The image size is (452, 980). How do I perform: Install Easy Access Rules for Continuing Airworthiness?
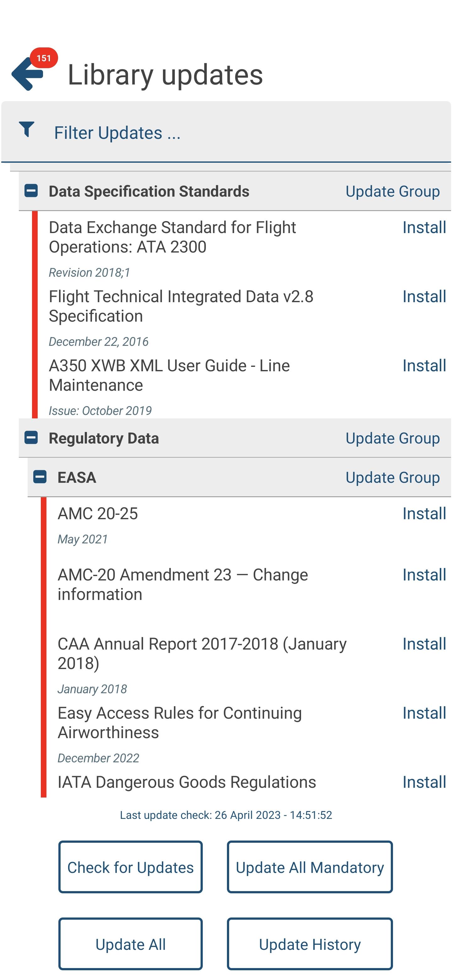pos(424,713)
